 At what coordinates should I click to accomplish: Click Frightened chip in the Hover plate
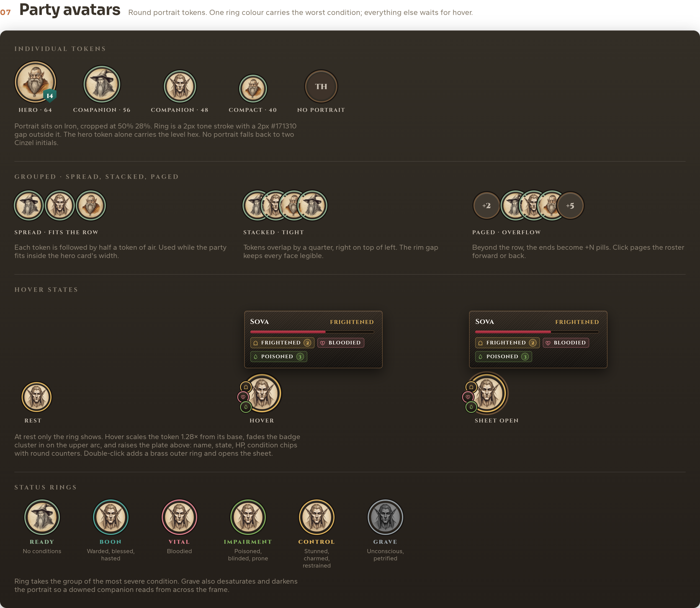282,343
